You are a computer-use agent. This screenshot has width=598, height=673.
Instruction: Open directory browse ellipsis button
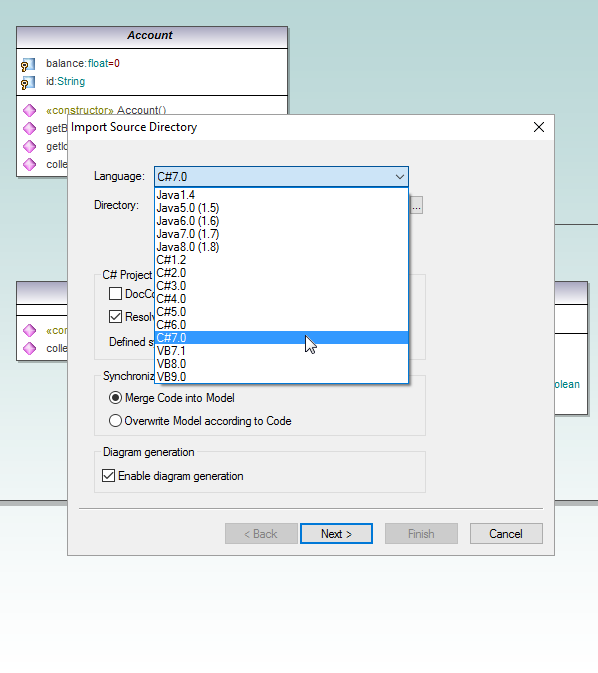tap(416, 205)
